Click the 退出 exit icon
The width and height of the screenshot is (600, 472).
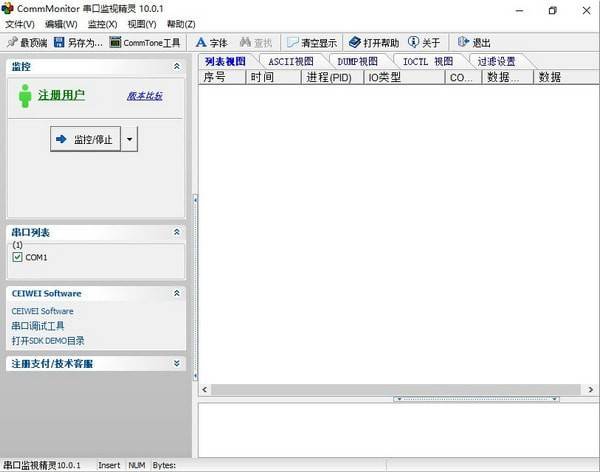tap(463, 43)
